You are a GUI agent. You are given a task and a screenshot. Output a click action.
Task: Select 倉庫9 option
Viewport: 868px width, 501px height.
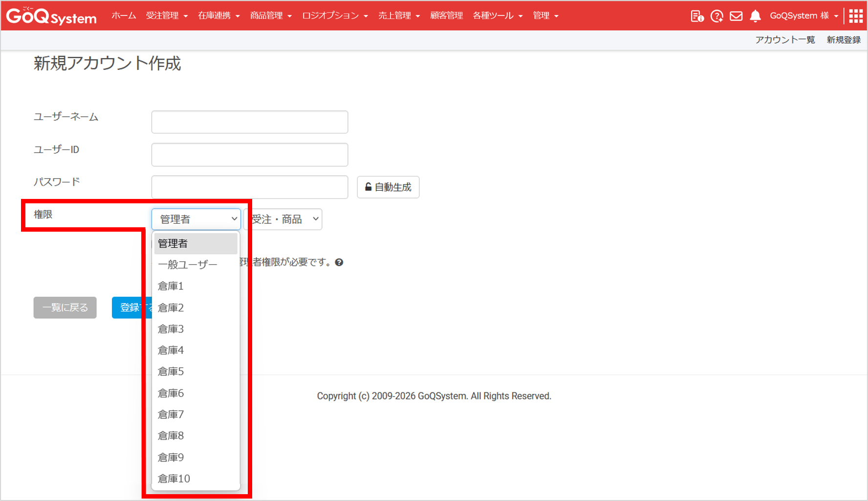(x=195, y=457)
